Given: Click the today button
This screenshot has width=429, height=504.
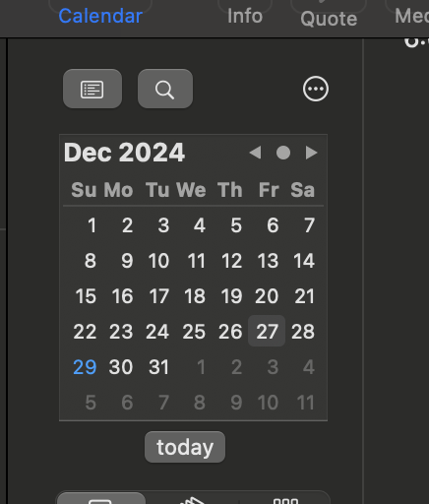Looking at the screenshot, I should pos(185,447).
